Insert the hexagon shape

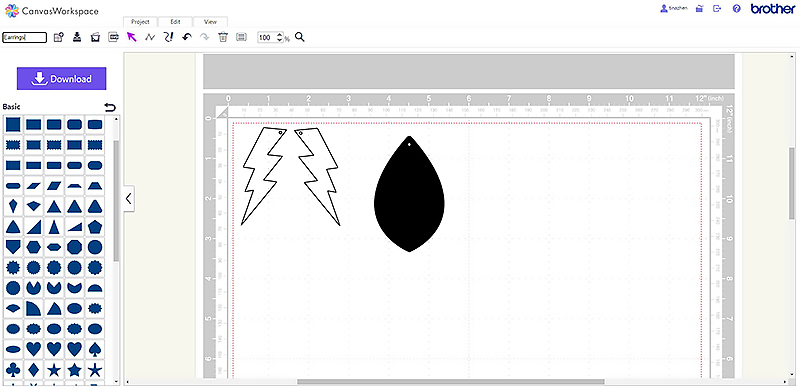34,247
